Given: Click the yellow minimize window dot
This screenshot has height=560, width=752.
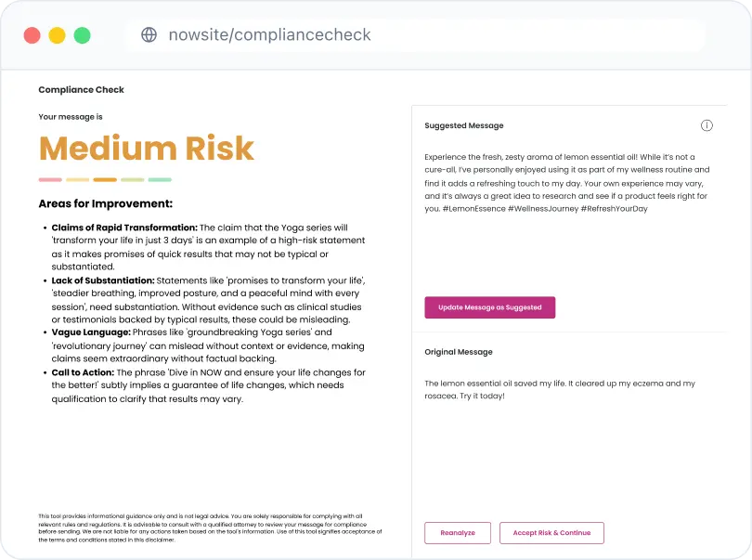Looking at the screenshot, I should click(57, 35).
